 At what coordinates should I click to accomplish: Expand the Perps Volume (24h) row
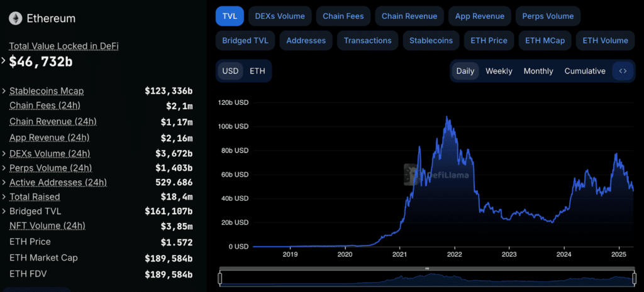coord(4,168)
